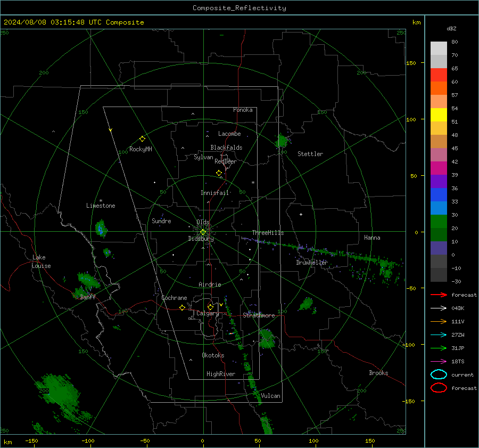Image resolution: width=479 pixels, height=448 pixels.
Task: Click the dBZ heading above the color scale
Action: tap(451, 28)
